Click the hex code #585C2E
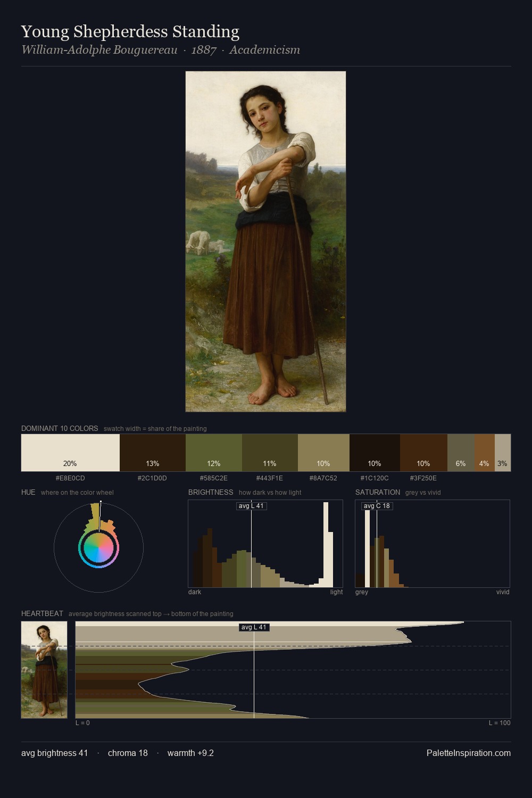 click(213, 478)
